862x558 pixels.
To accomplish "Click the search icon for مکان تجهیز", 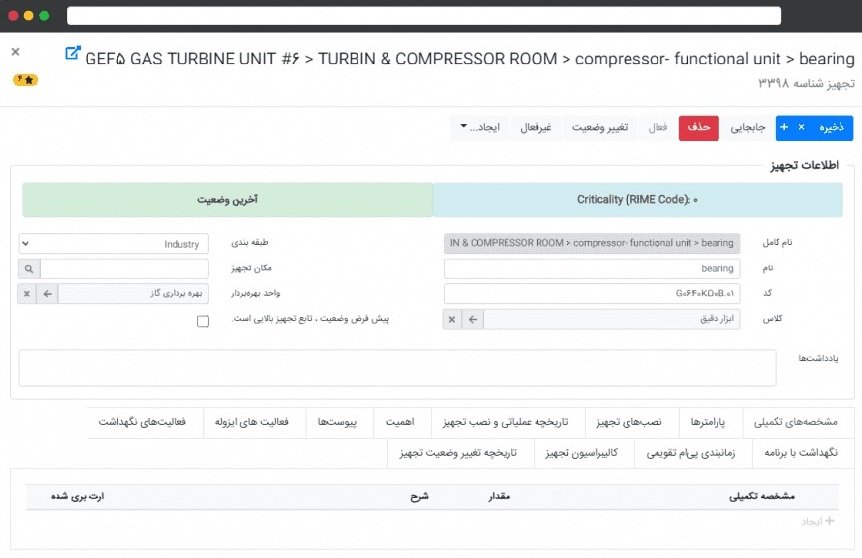I will pyautogui.click(x=29, y=269).
